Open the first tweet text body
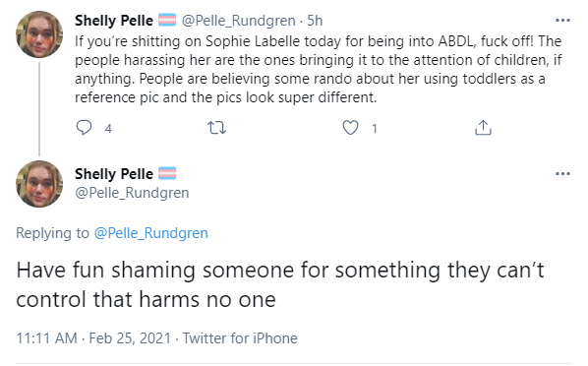This screenshot has width=588, height=366. [318, 69]
